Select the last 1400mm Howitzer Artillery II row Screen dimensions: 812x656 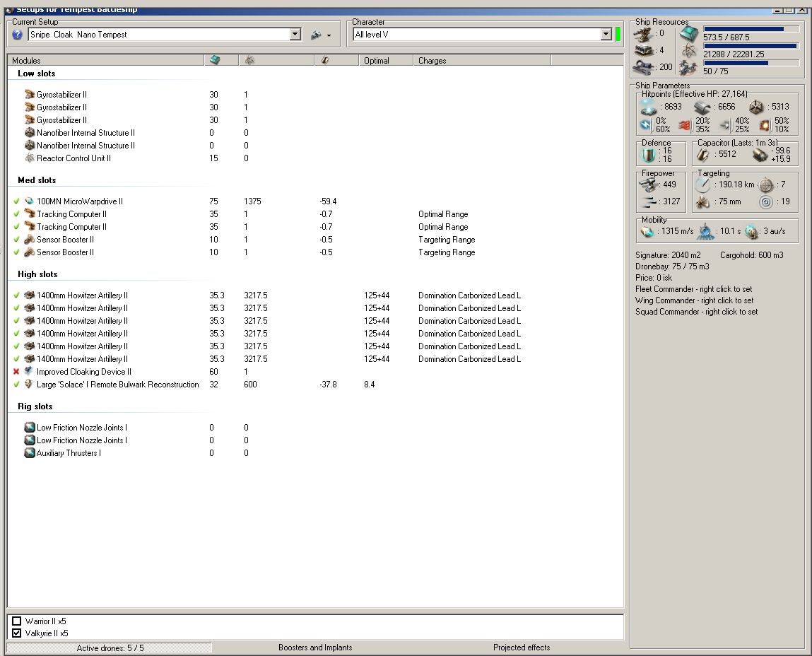[x=315, y=359]
